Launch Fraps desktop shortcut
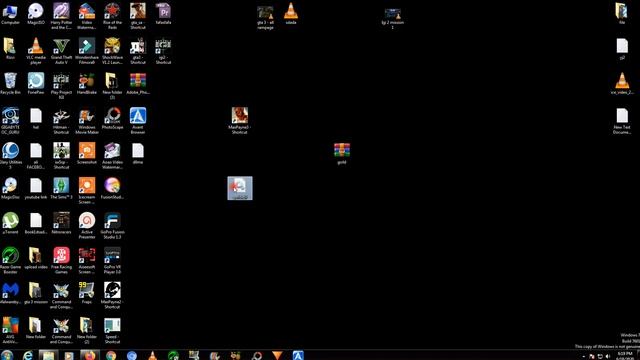 click(x=87, y=293)
